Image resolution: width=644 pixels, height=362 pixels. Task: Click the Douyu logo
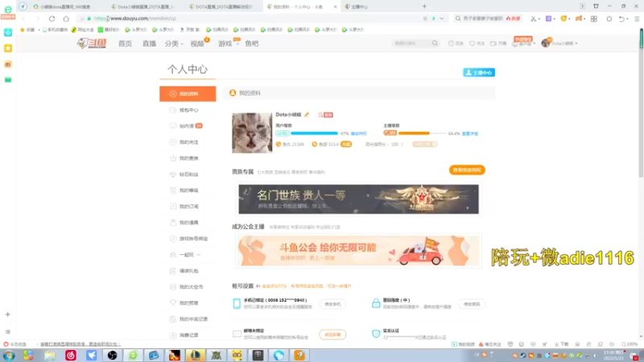click(92, 43)
